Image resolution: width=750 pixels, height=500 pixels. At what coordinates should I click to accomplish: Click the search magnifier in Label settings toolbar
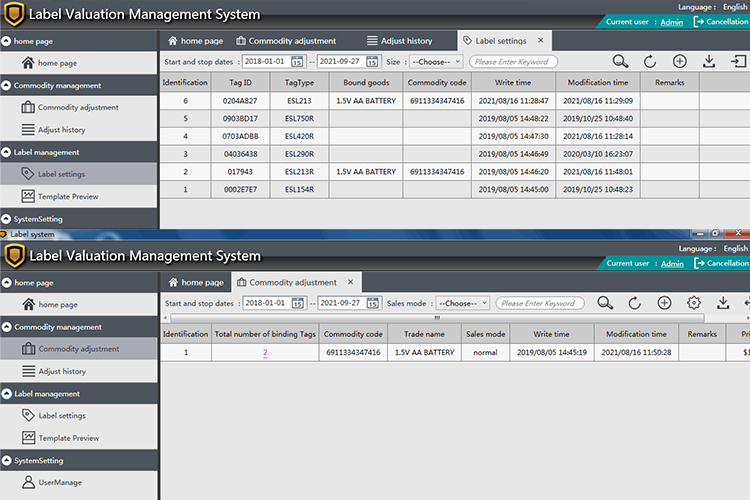pos(621,61)
